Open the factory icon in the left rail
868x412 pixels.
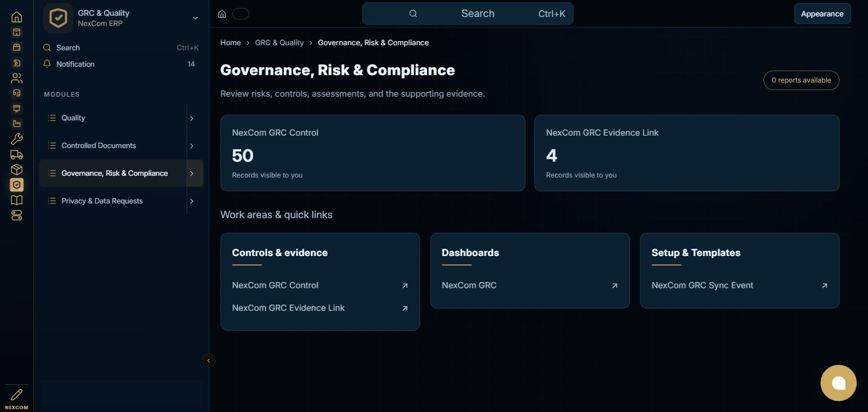(x=17, y=124)
